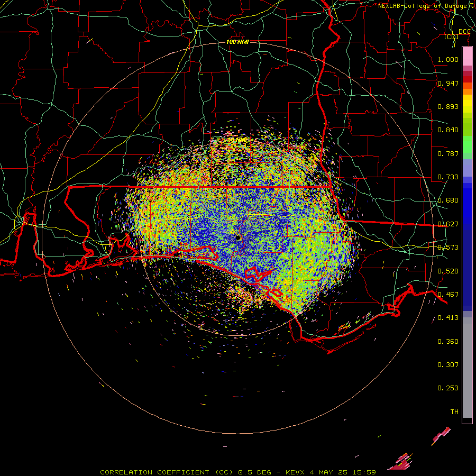
Task: Select the 0.733 scale value
Action: coord(448,177)
